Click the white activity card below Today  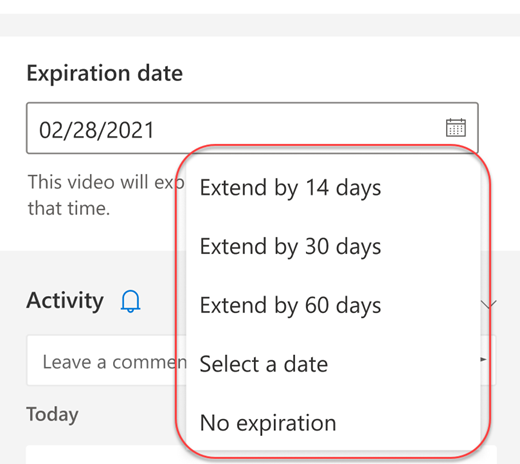(100, 455)
